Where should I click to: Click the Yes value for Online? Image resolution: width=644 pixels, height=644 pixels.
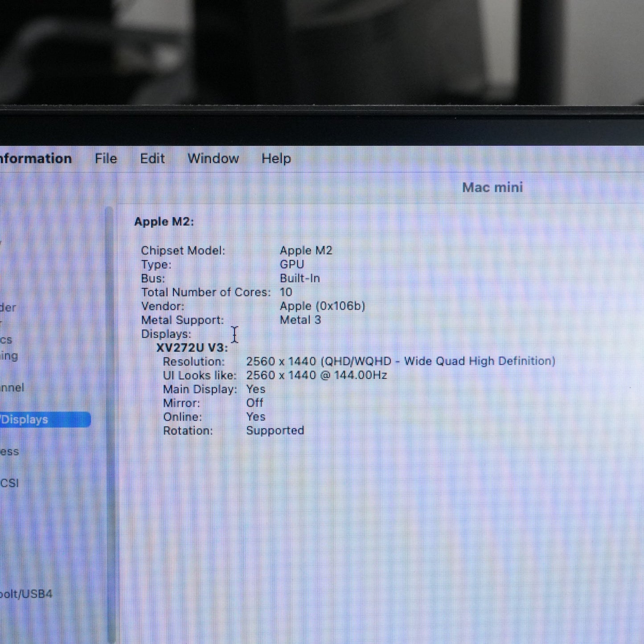[x=256, y=417]
